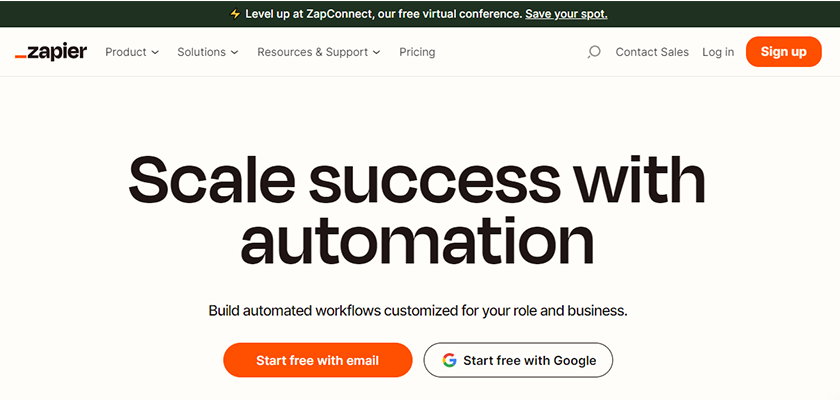Viewport: 840px width, 400px height.
Task: Click the lightning bolt icon in banner
Action: (x=235, y=14)
